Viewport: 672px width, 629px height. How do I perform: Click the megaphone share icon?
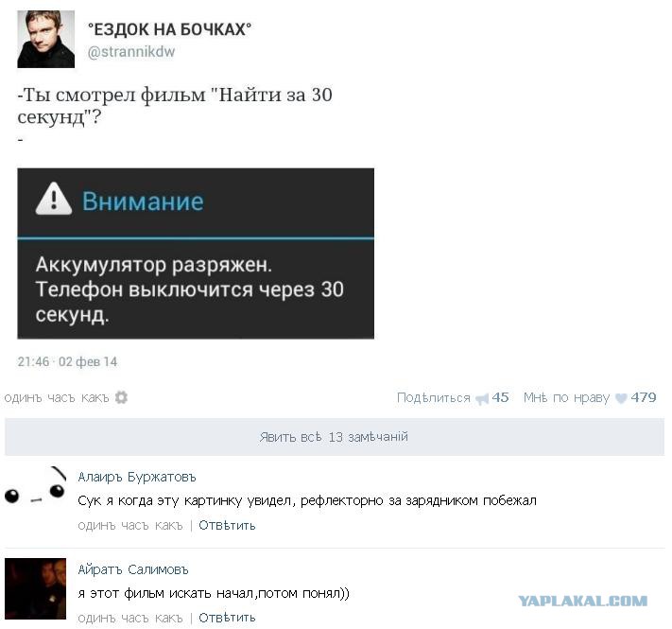(482, 399)
